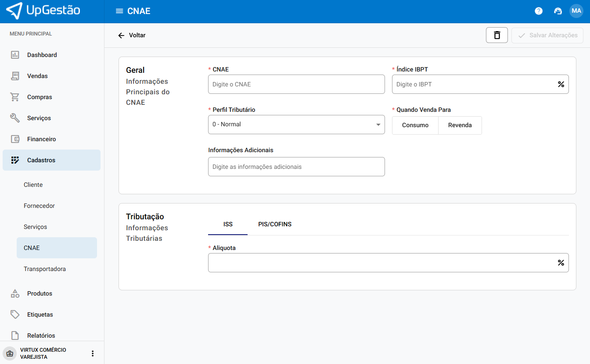
Task: Click the support headset icon
Action: [558, 11]
